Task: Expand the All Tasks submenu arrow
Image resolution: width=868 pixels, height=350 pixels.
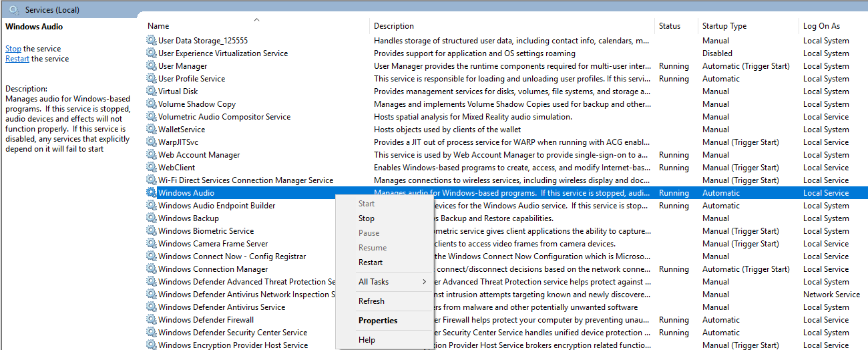Action: coord(424,282)
